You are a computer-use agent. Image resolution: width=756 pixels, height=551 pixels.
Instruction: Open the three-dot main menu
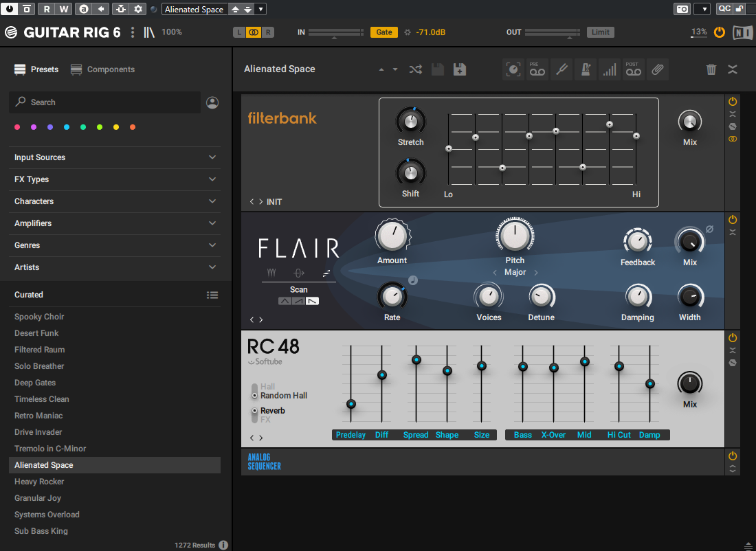tap(133, 32)
